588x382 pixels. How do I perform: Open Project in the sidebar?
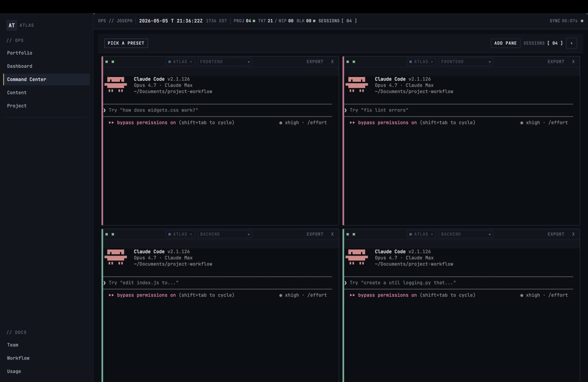[47, 106]
